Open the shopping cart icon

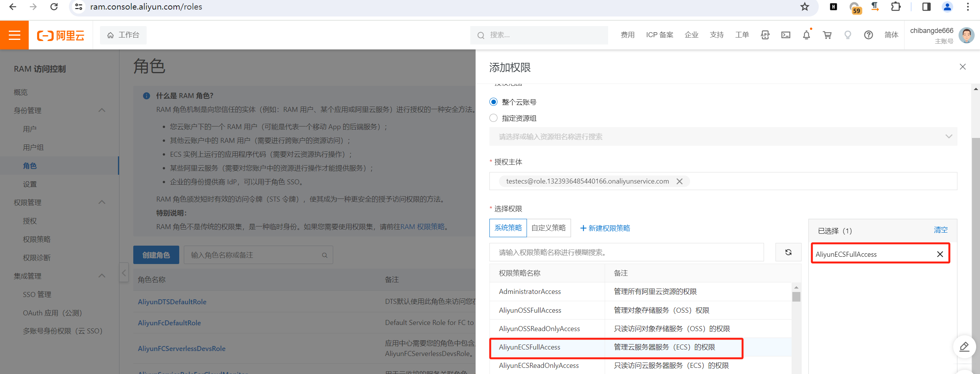[827, 35]
